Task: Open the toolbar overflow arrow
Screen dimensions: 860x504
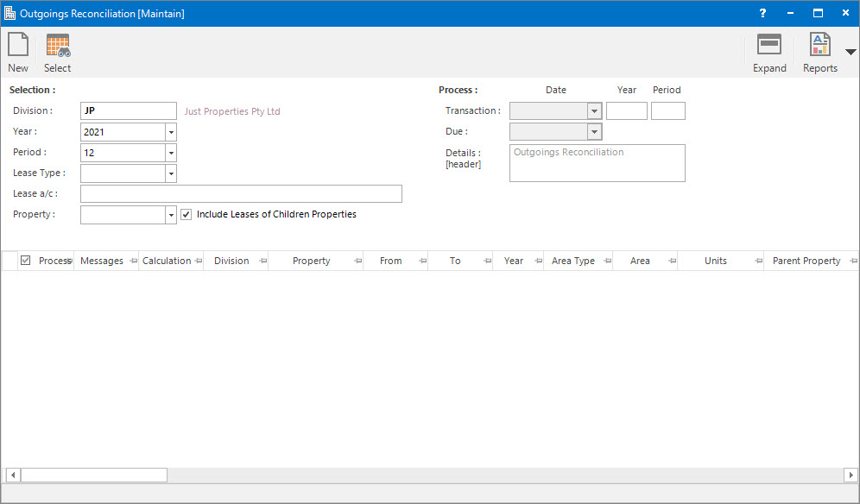Action: (x=851, y=52)
